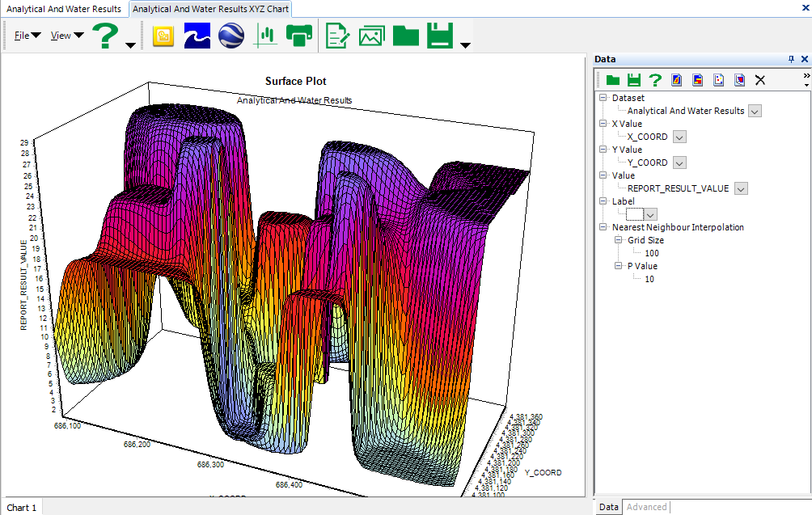The height and width of the screenshot is (515, 812).
Task: Toggle the Data panel auto-hide pin
Action: coord(791,60)
